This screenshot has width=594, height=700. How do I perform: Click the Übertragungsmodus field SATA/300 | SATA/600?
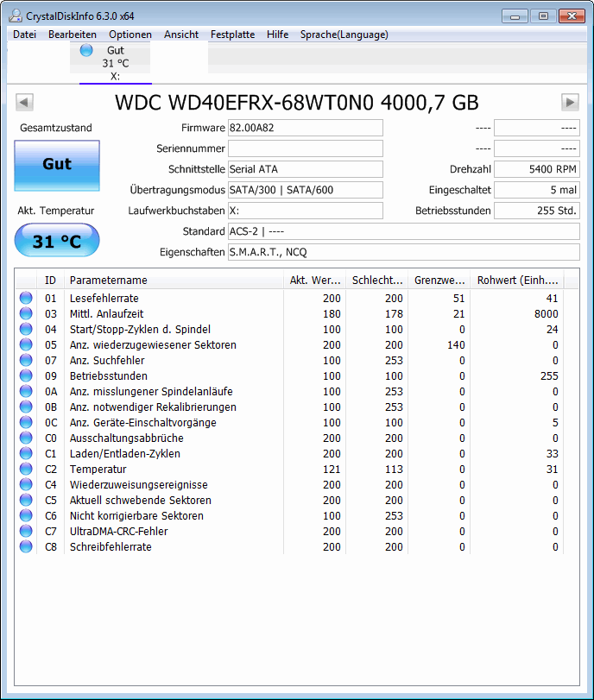[306, 190]
